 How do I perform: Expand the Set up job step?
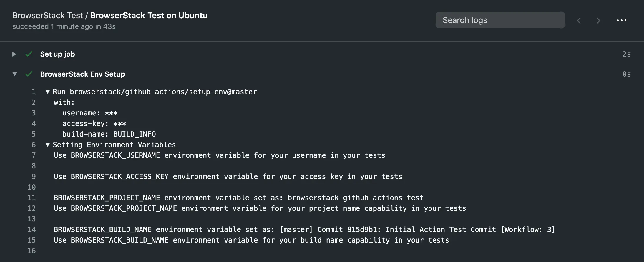pyautogui.click(x=14, y=54)
